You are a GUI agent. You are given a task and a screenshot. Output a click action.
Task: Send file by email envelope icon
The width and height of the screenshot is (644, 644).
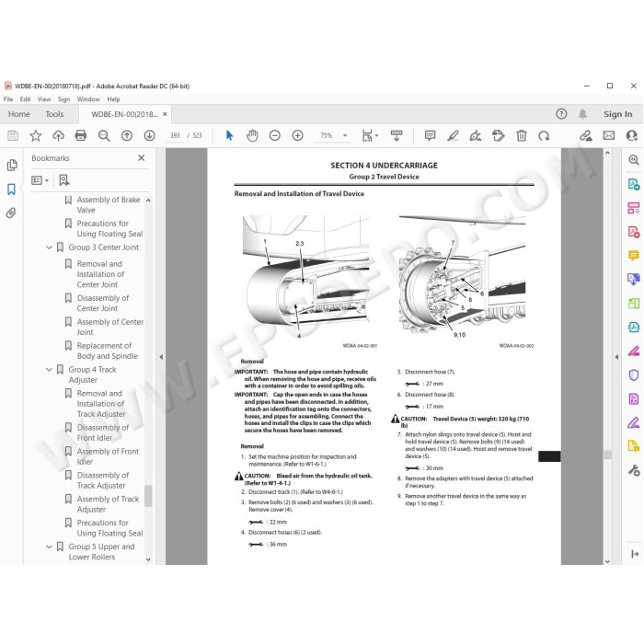click(609, 135)
